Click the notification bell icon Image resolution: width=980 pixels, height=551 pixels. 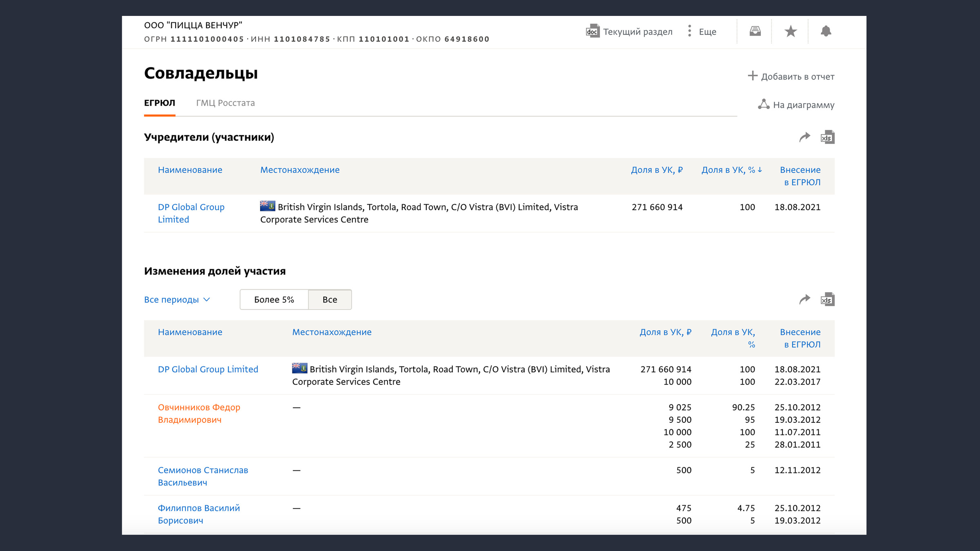tap(826, 31)
